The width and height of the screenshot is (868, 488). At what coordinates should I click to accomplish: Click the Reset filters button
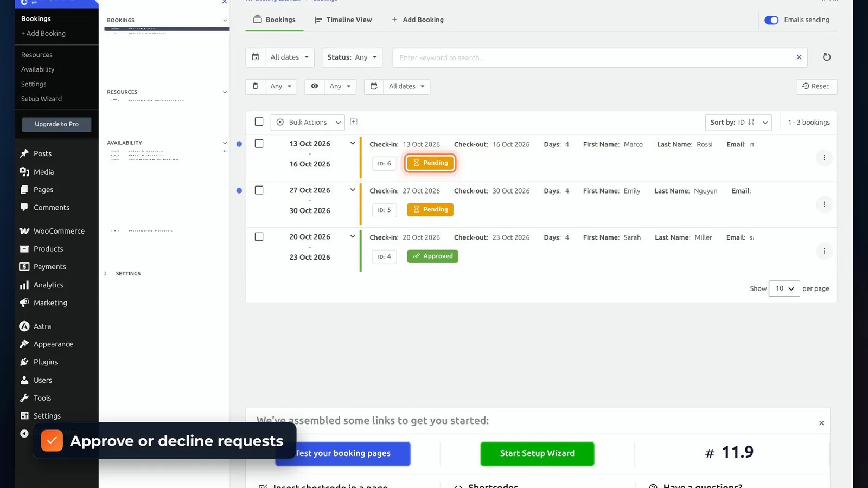tap(816, 86)
